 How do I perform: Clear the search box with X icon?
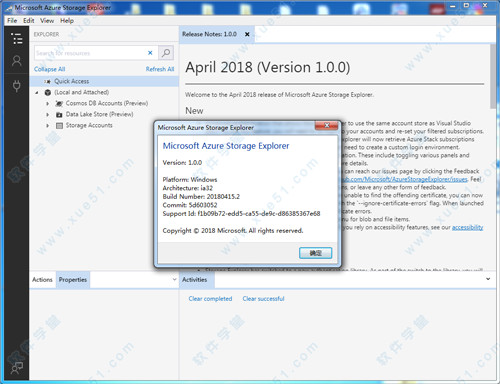[150, 53]
